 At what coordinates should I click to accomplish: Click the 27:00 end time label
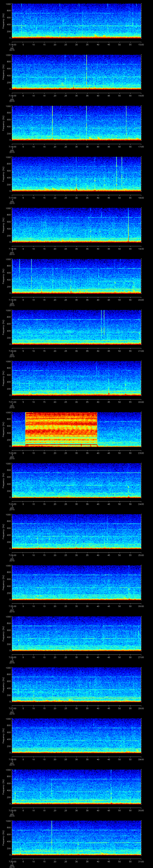[x=141, y=657]
